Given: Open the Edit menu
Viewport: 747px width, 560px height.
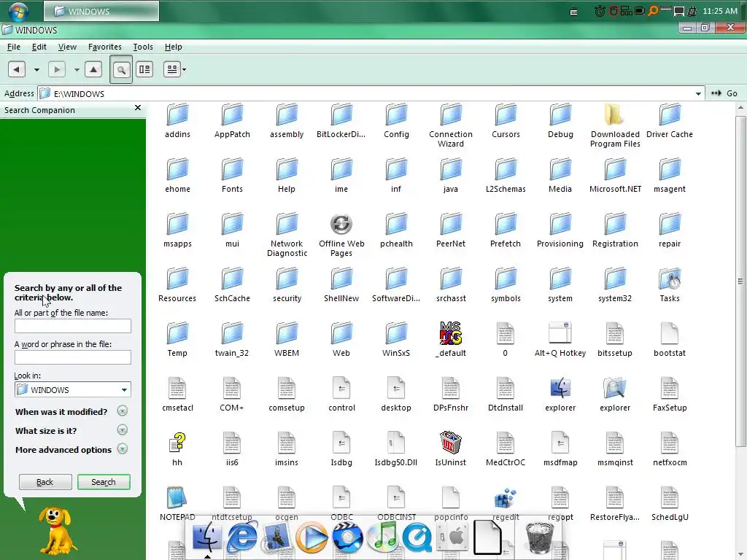Looking at the screenshot, I should [x=39, y=47].
